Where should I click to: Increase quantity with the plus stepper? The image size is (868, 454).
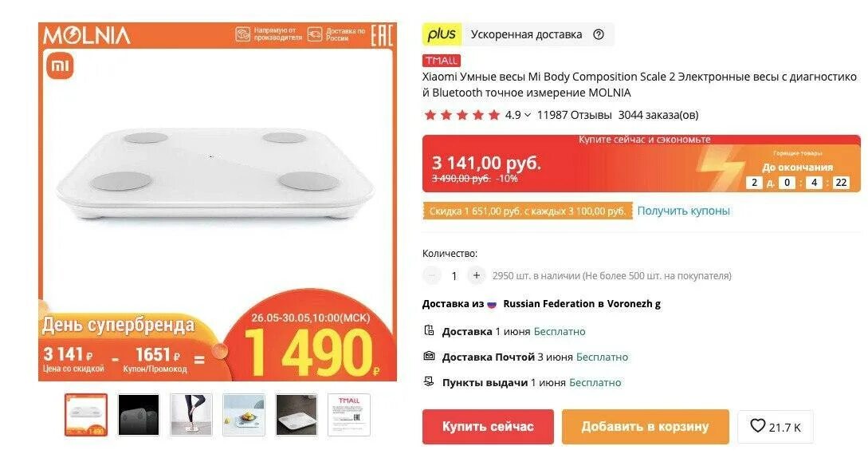click(x=476, y=275)
